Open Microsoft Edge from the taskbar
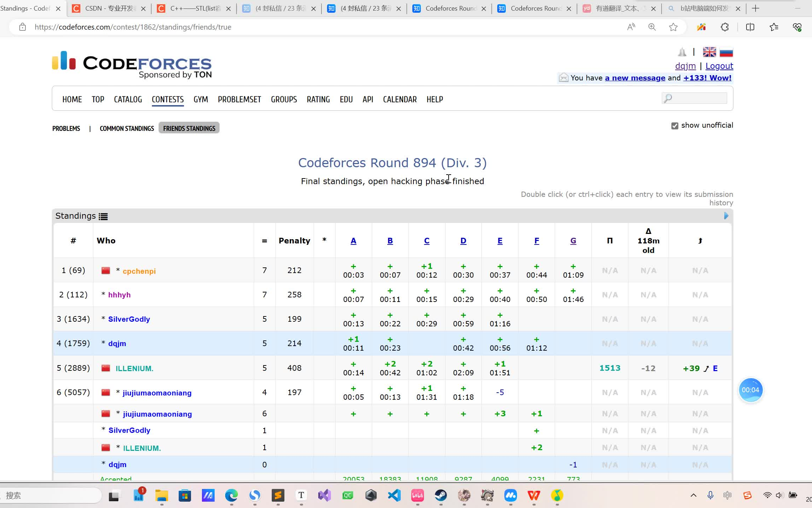This screenshot has height=508, width=812. point(232,496)
